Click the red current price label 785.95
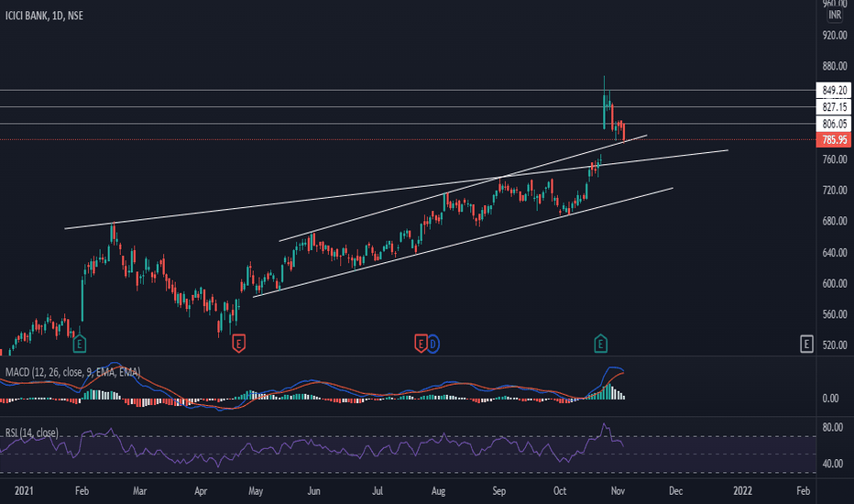The image size is (854, 504). [x=834, y=140]
